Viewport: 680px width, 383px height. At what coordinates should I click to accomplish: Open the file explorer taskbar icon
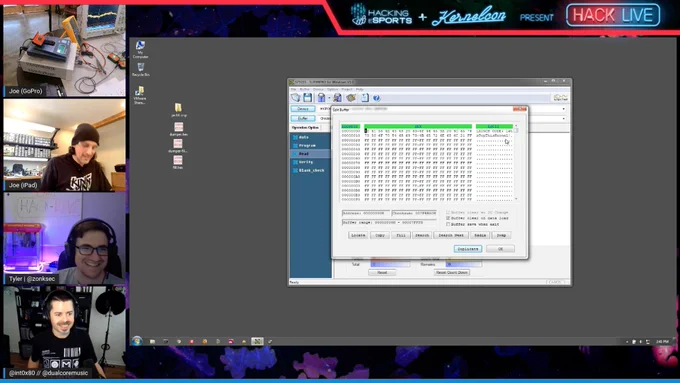click(x=153, y=341)
